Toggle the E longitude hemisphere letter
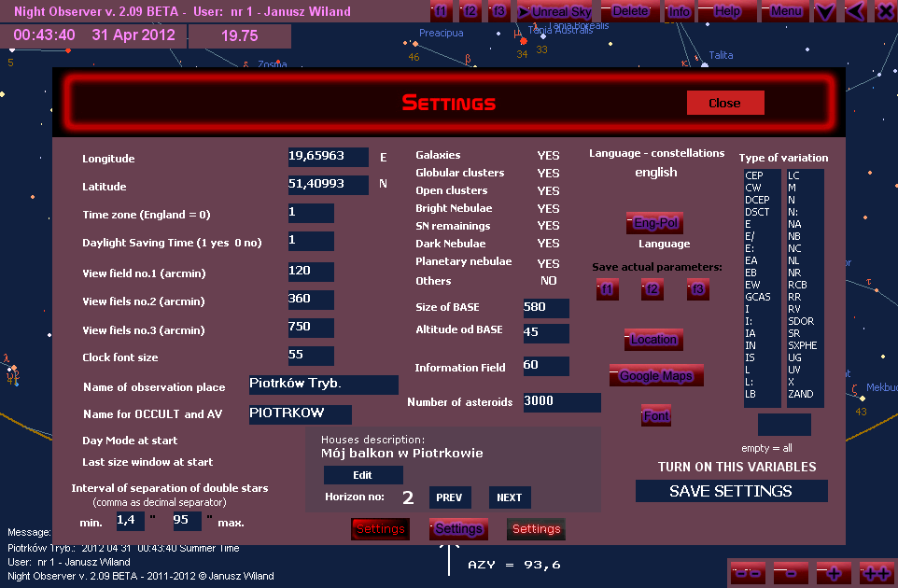The width and height of the screenshot is (898, 588). pyautogui.click(x=383, y=158)
